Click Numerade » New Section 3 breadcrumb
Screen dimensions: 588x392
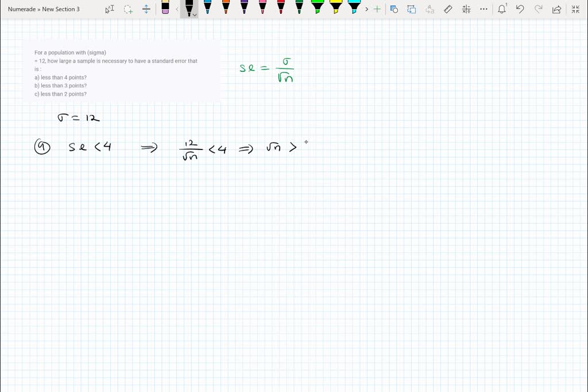44,9
